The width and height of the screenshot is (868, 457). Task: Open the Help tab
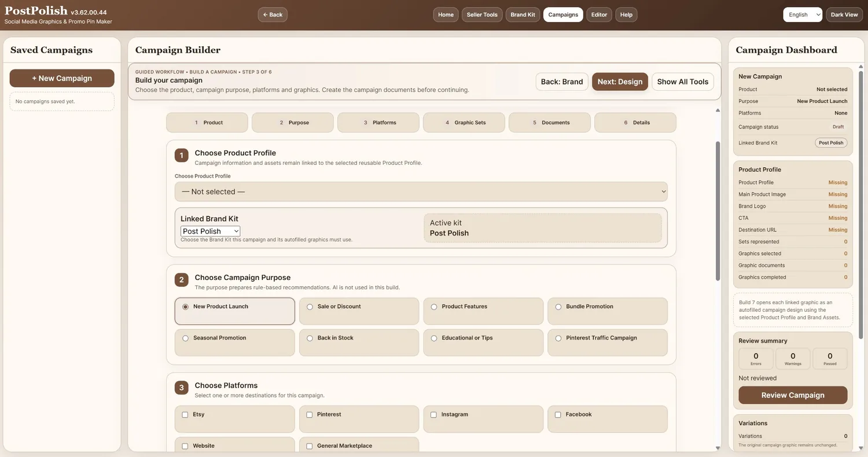626,14
